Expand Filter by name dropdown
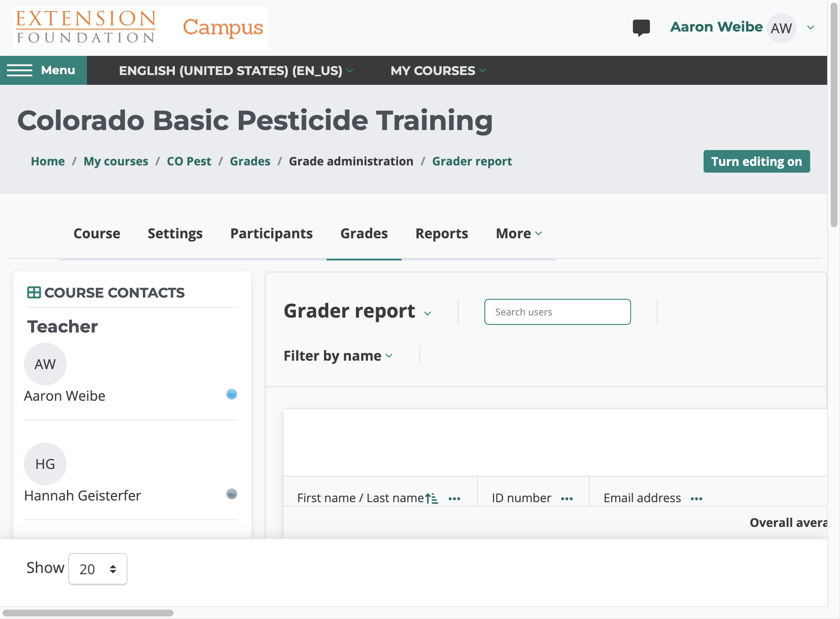Image resolution: width=840 pixels, height=619 pixels. coord(338,356)
